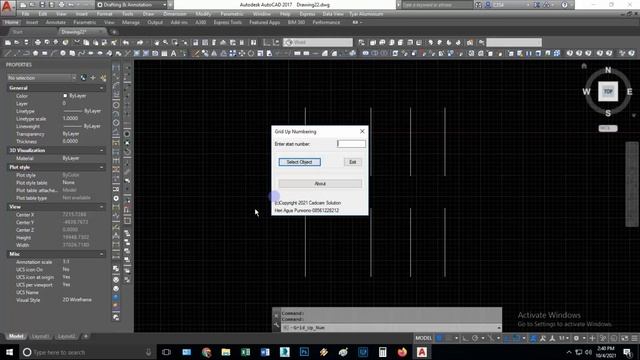This screenshot has width=640, height=360.
Task: Click the Undo arrow in Standard toolbar
Action: click(x=126, y=42)
